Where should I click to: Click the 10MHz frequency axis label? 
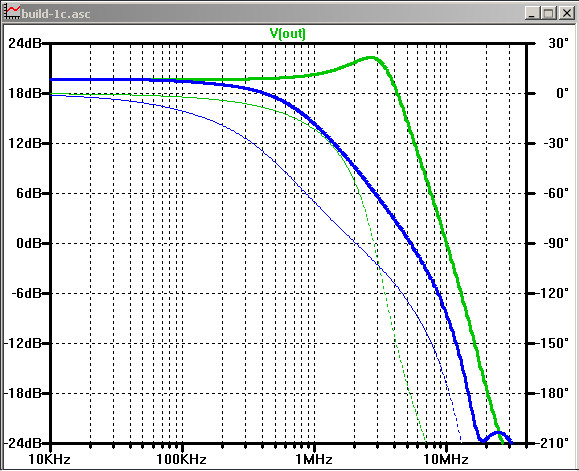[446, 460]
